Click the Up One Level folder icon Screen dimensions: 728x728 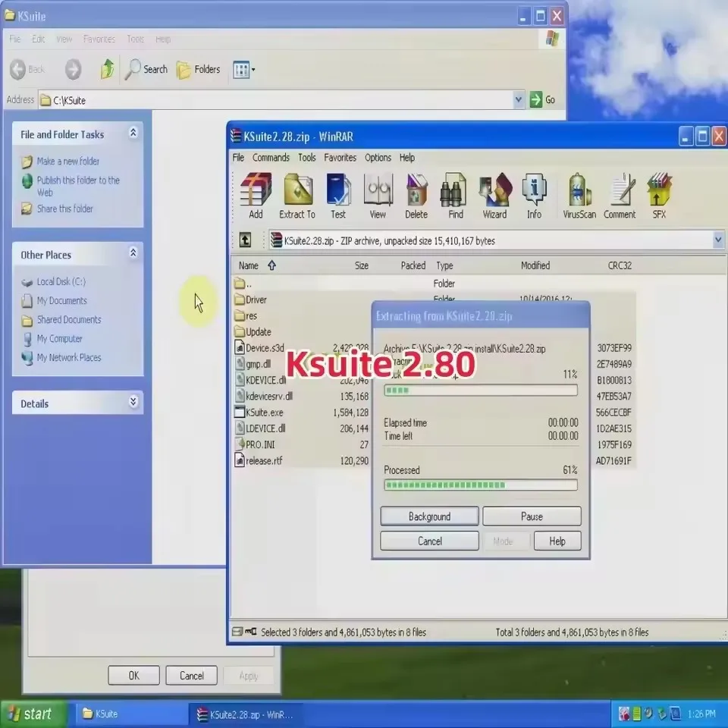point(243,240)
